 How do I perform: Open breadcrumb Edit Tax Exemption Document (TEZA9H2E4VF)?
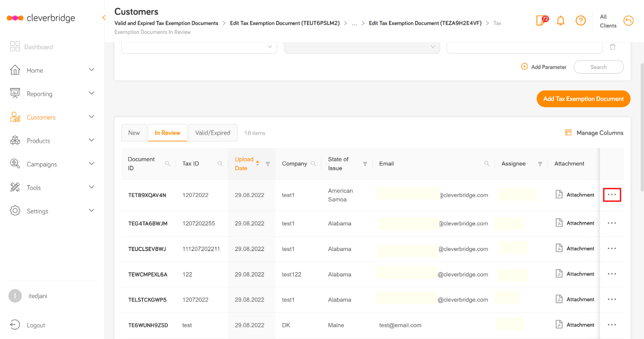pyautogui.click(x=425, y=23)
